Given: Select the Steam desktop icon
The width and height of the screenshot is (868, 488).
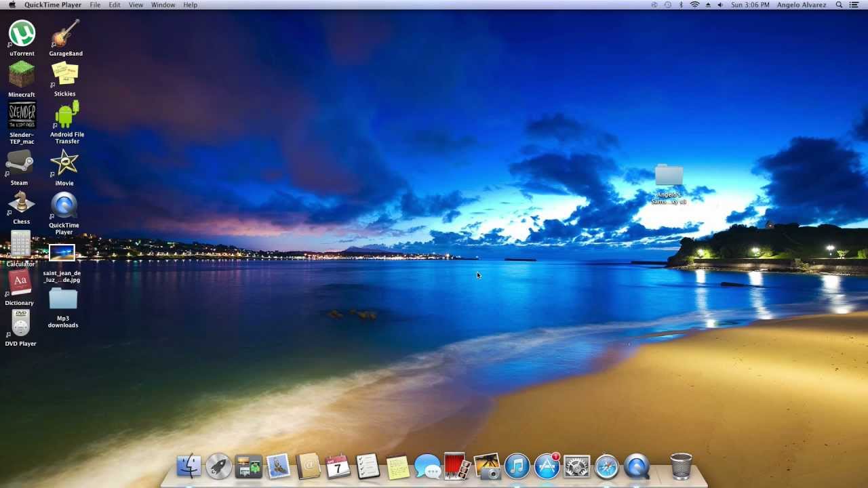Looking at the screenshot, I should point(20,164).
